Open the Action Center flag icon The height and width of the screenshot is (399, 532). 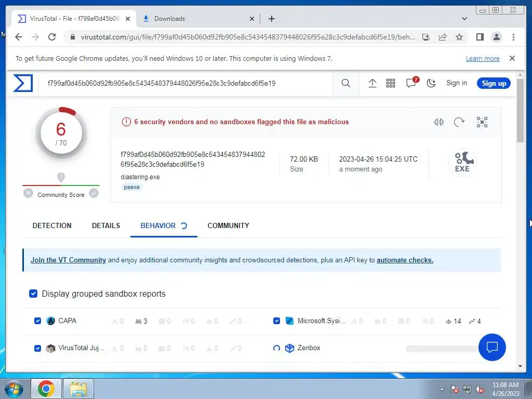coord(454,389)
